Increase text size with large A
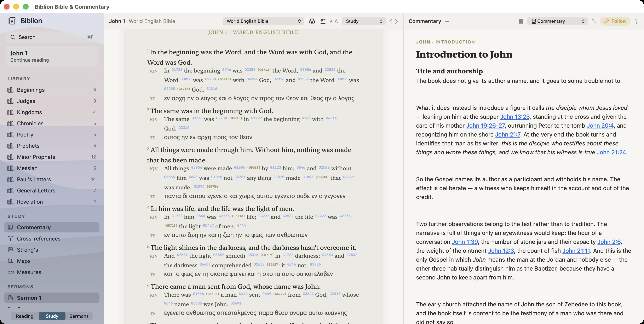The image size is (644, 324). (x=336, y=21)
